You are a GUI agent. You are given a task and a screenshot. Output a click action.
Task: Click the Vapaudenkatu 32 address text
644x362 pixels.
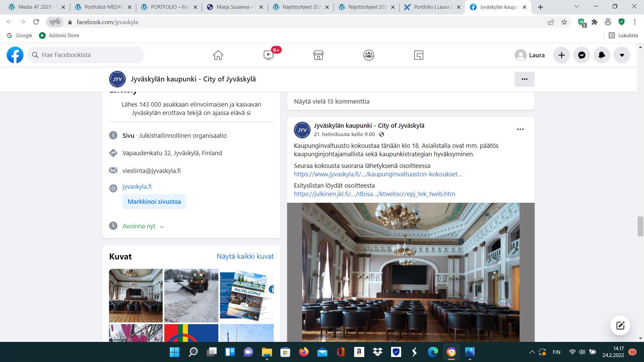172,153
